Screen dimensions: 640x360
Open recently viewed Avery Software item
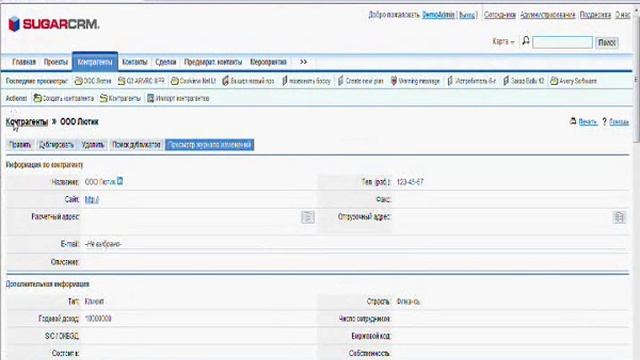click(573, 81)
